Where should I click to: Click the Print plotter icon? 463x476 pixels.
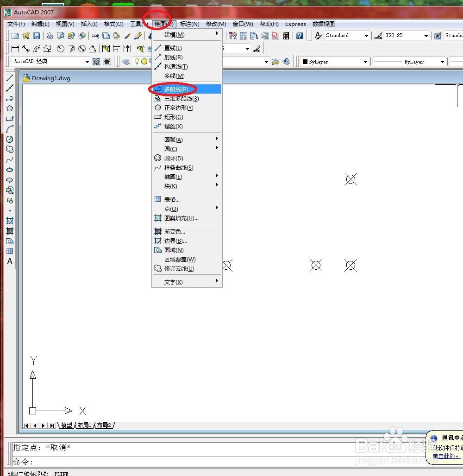click(50, 36)
